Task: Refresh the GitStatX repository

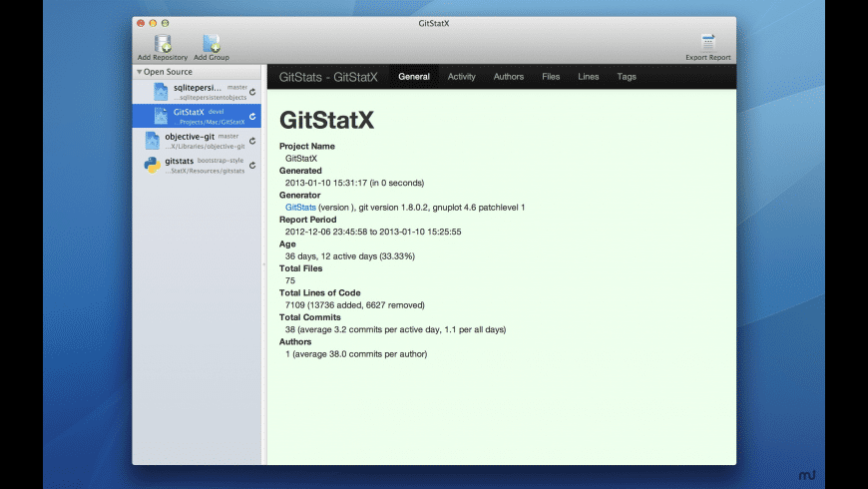Action: 252,117
